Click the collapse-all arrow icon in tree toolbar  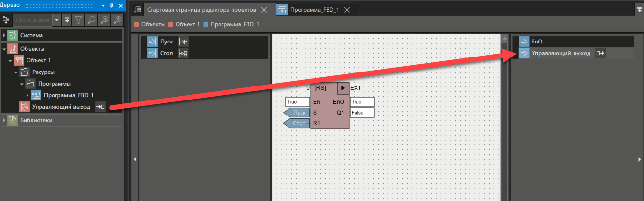point(67,20)
